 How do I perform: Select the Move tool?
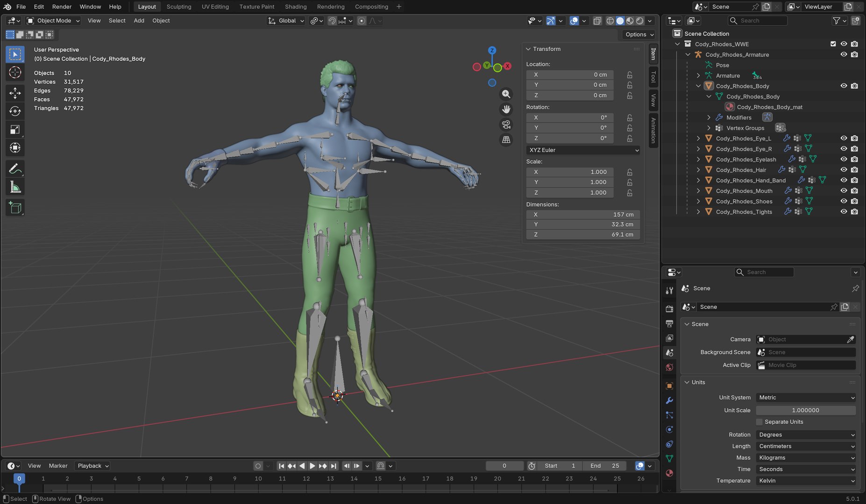point(15,93)
